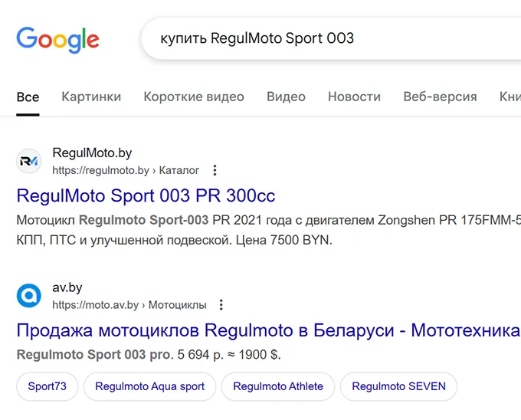Image resolution: width=521 pixels, height=420 pixels.
Task: Open the RegulMoto Sport 003 PR 300cc link
Action: point(146,195)
